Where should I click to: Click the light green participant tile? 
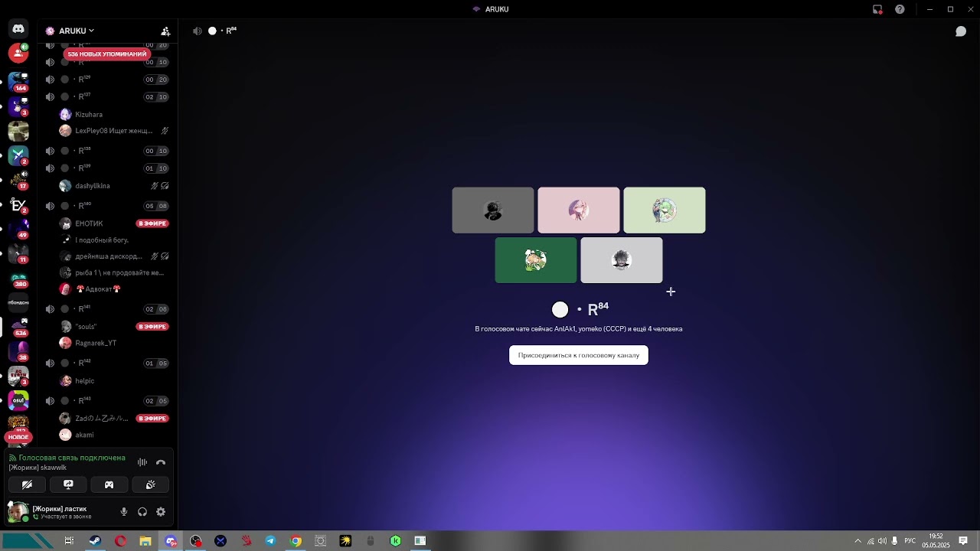pyautogui.click(x=665, y=210)
